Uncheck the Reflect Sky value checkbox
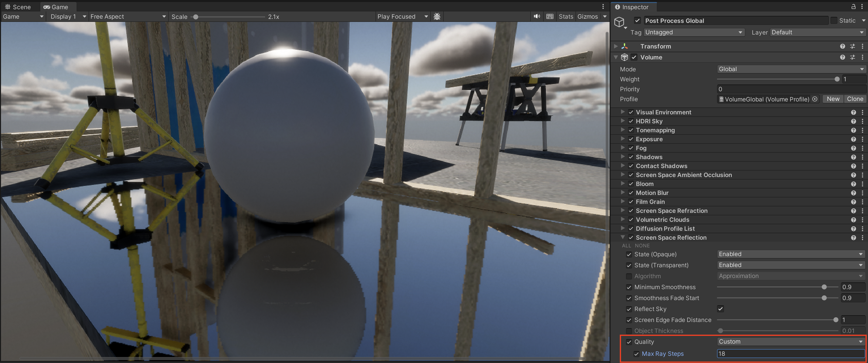868x363 pixels. pyautogui.click(x=721, y=309)
